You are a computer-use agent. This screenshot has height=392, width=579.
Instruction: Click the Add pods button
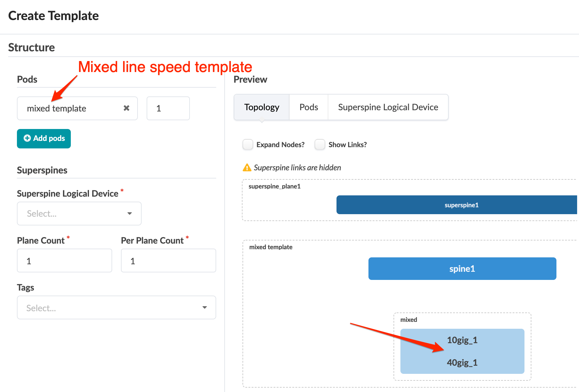pos(44,138)
